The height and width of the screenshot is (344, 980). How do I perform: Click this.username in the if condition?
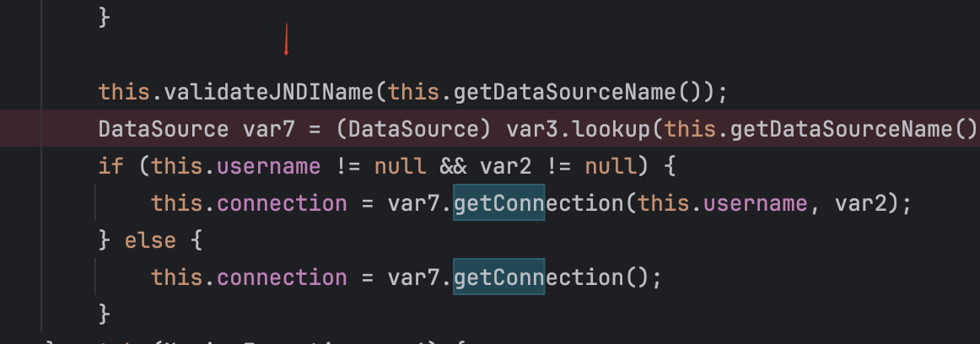pyautogui.click(x=235, y=166)
